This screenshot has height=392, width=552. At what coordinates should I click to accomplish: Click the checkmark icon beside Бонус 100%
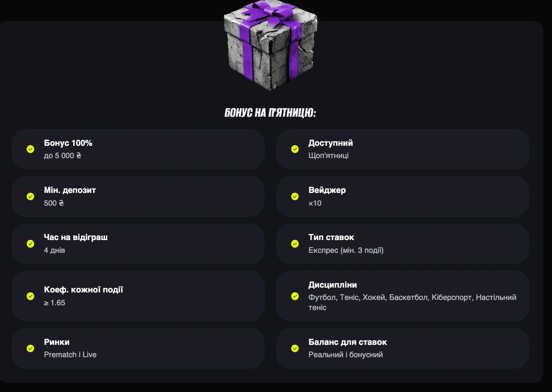(30, 149)
